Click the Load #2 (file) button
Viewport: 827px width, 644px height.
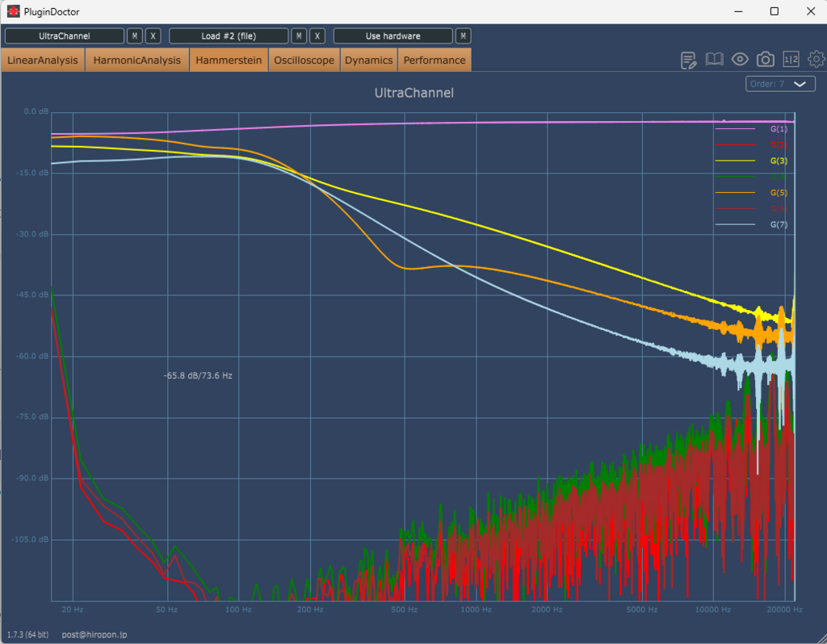229,36
